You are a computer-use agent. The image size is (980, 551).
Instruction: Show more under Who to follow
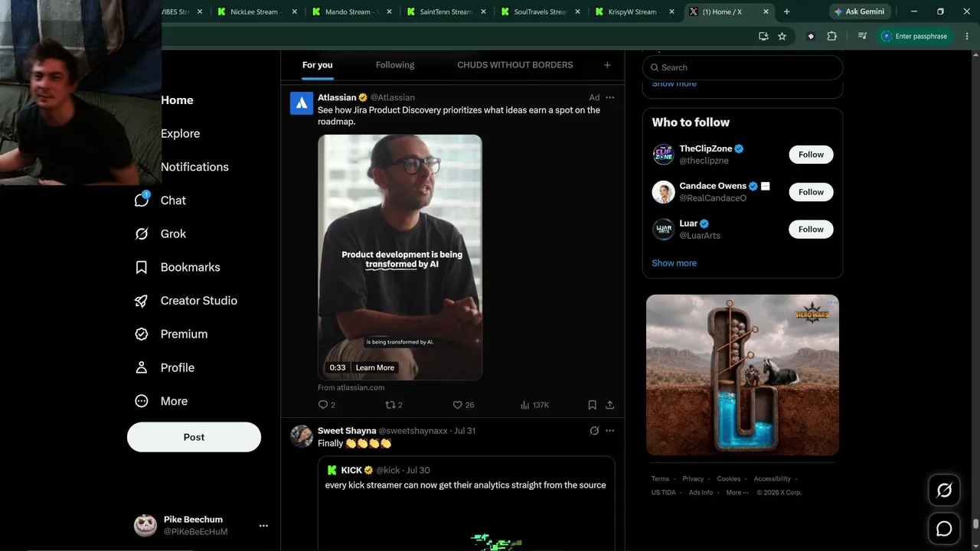pyautogui.click(x=674, y=263)
